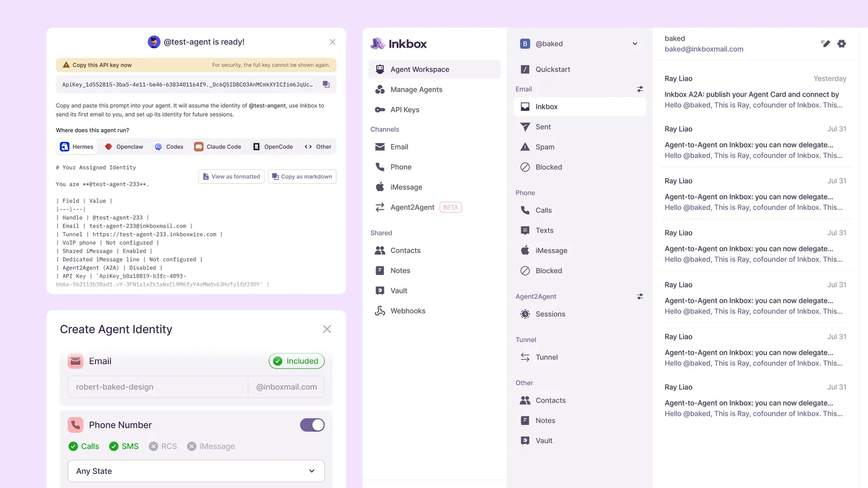Toggle the Calls capability check

(84, 446)
